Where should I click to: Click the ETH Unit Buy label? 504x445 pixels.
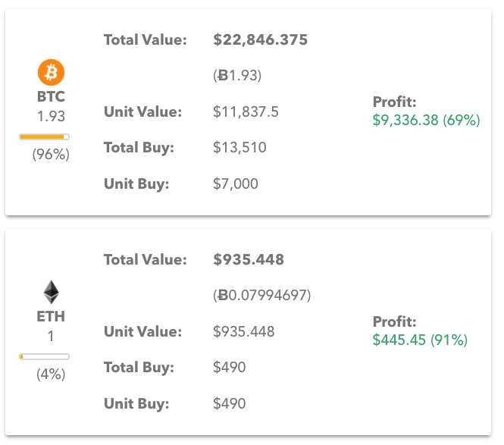(136, 403)
